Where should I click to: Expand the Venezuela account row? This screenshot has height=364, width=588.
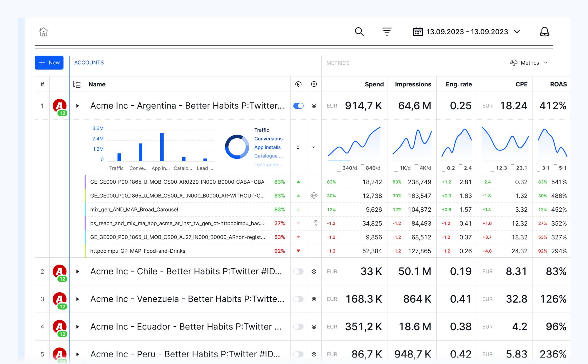tap(78, 299)
